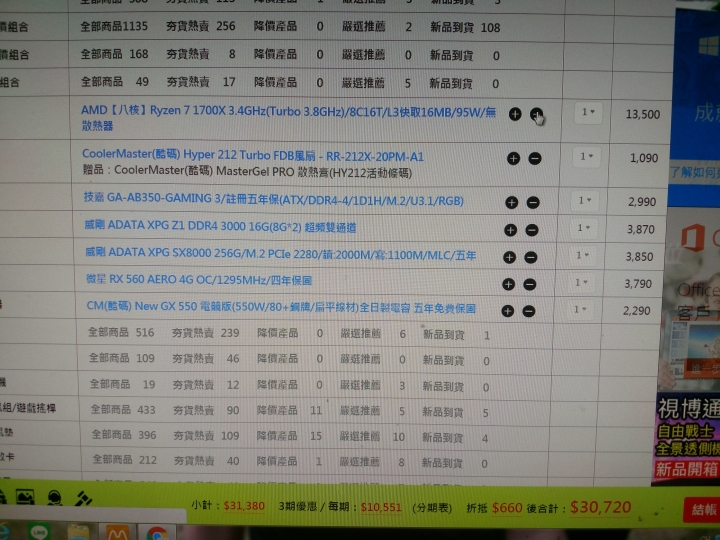The image size is (720, 540).
Task: Click 嚴選推薦 10 filter
Action: [372, 436]
